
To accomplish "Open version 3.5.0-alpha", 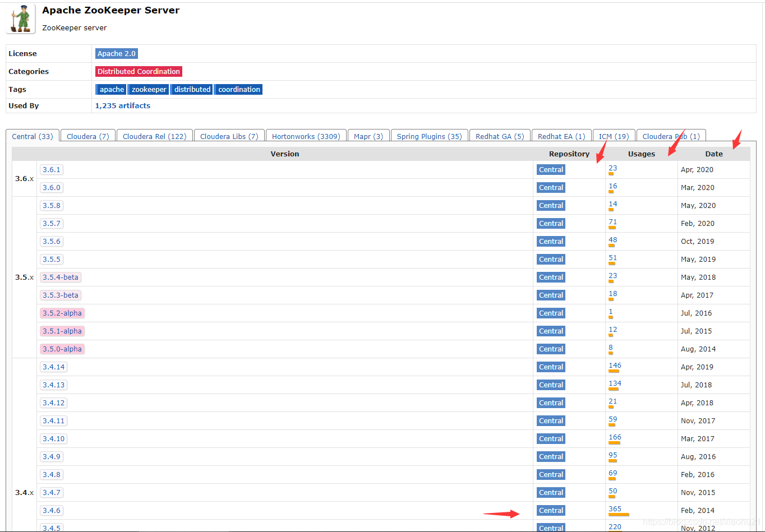I will pyautogui.click(x=62, y=349).
